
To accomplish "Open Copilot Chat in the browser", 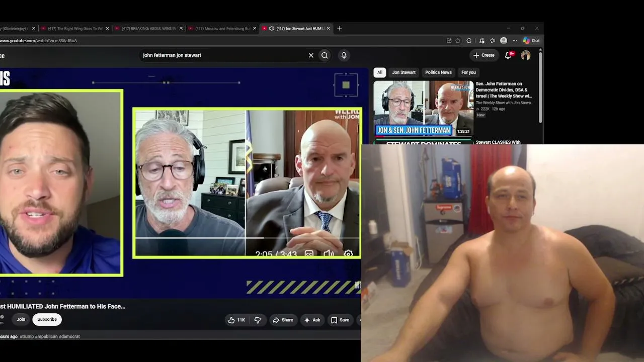I will [x=531, y=41].
